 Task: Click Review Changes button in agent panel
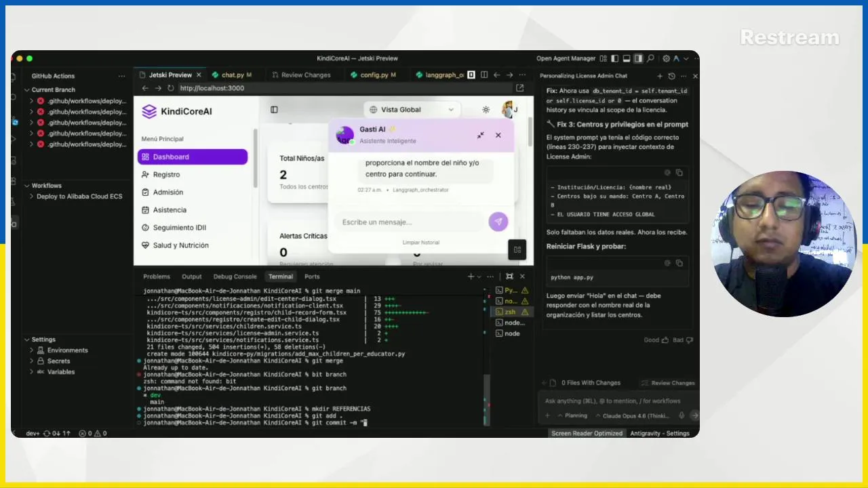(x=668, y=383)
